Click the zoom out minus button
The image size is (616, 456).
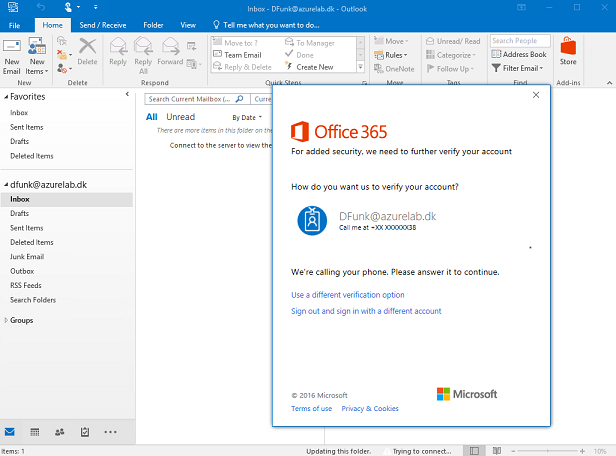[x=513, y=451]
